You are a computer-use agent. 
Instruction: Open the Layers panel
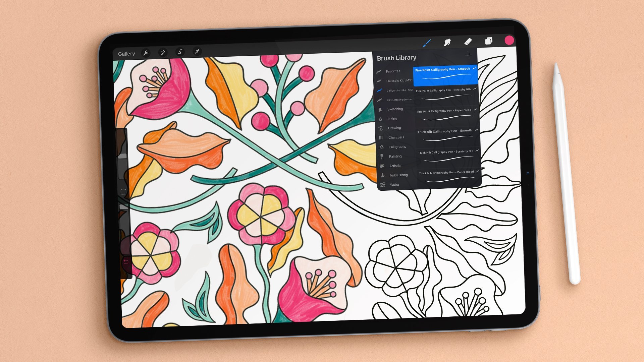(489, 41)
